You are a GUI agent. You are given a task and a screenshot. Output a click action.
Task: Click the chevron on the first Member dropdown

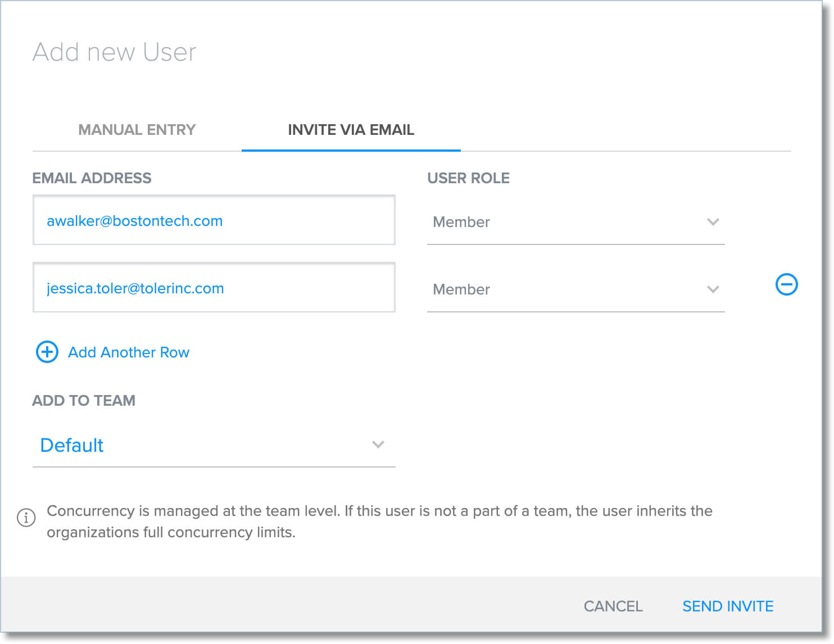pyautogui.click(x=713, y=223)
